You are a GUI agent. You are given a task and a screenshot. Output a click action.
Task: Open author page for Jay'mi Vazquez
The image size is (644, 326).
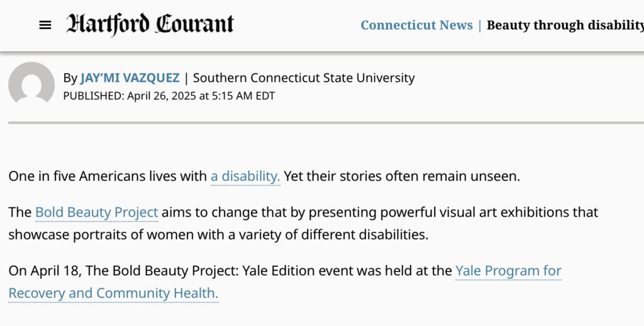(130, 78)
